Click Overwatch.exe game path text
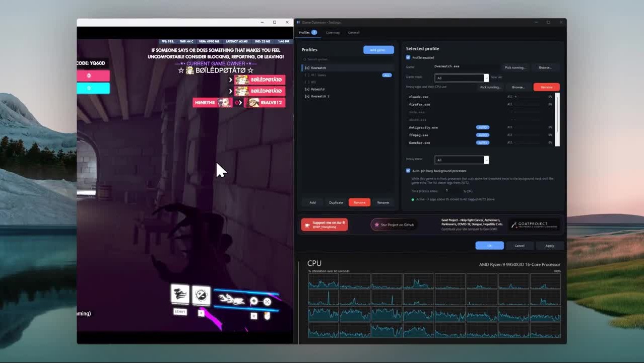Screen dimensions: 644x363 (x=447, y=66)
